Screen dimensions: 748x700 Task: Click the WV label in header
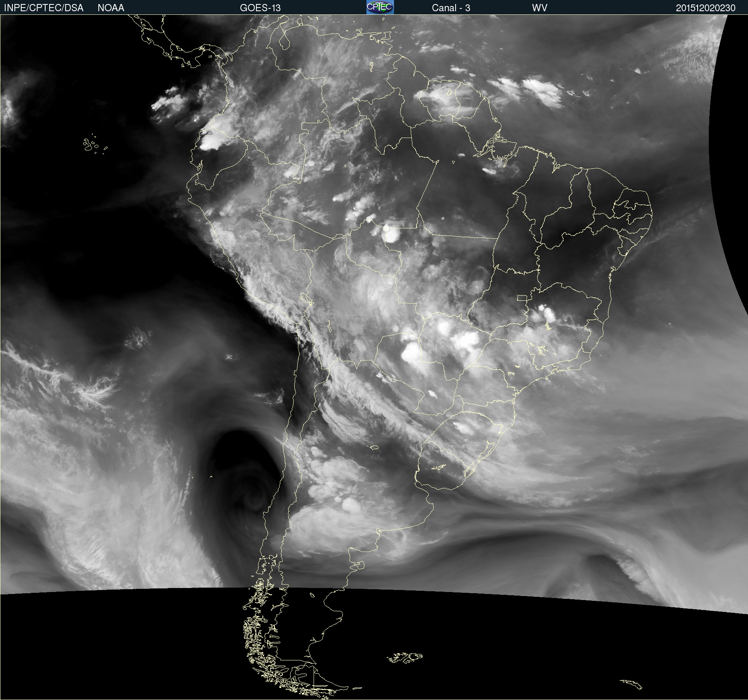click(540, 8)
